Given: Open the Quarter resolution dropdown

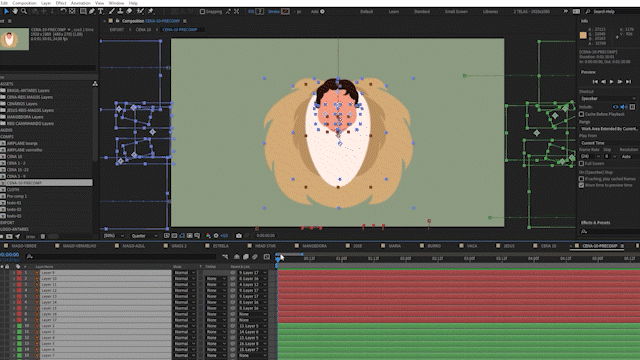Looking at the screenshot, I should [144, 236].
